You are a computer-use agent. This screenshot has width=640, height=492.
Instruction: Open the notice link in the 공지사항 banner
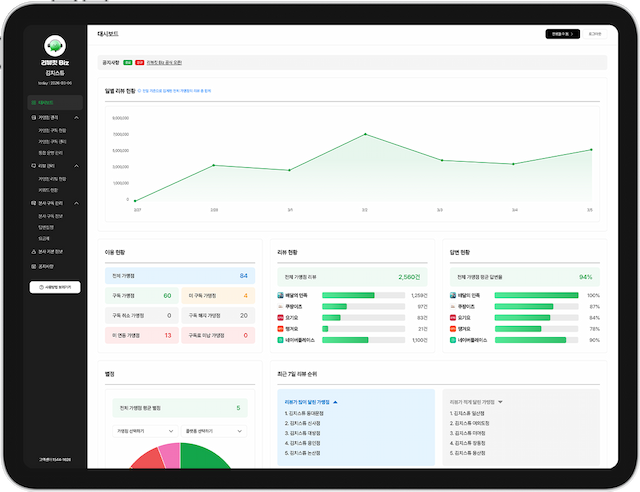(x=165, y=62)
